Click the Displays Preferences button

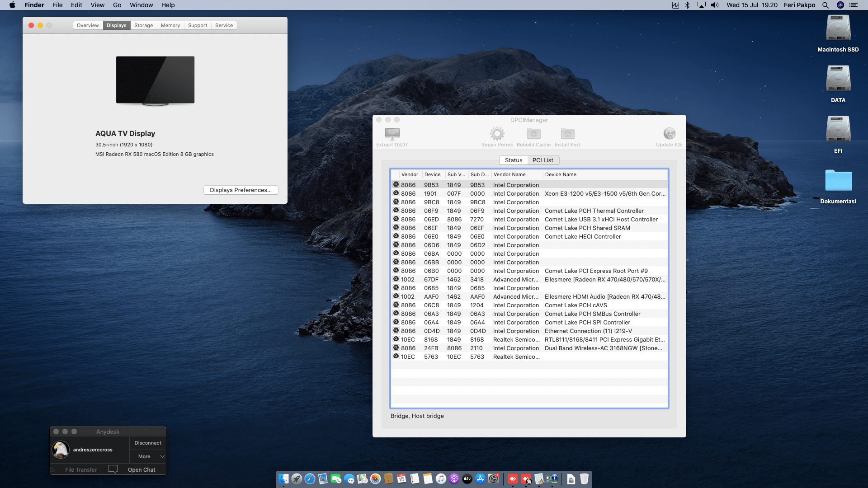click(x=241, y=190)
